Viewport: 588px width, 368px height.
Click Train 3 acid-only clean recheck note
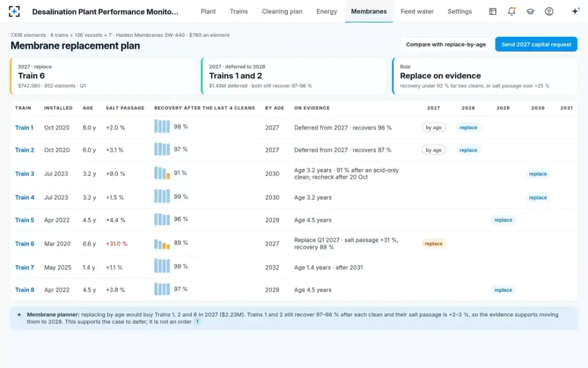point(346,174)
